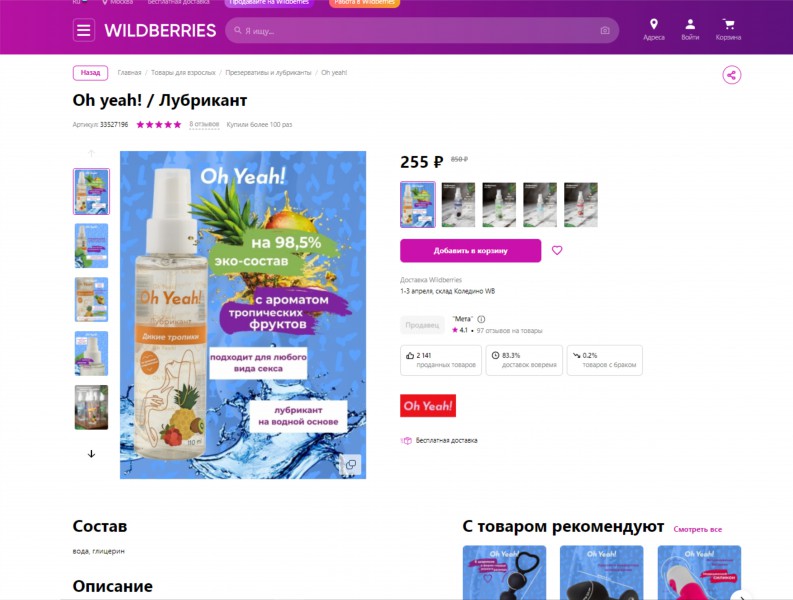This screenshot has height=600, width=793.
Task: Click the Добавить в корзину button
Action: point(470,250)
